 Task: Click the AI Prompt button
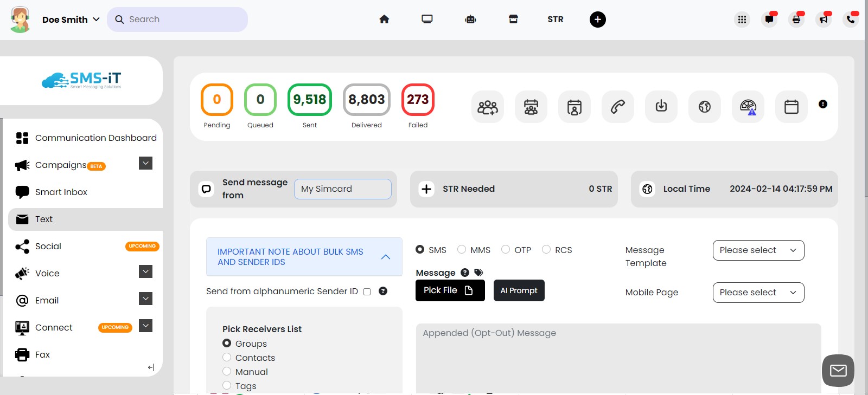pos(519,290)
